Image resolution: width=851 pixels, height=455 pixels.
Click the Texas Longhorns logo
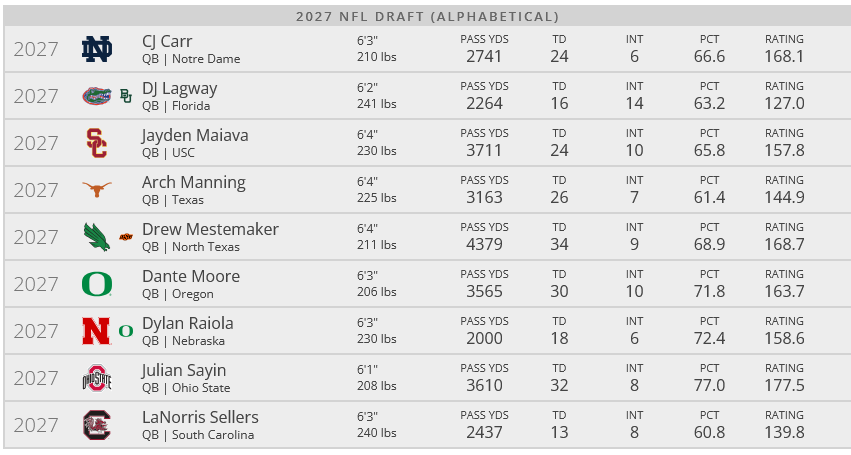click(x=97, y=190)
